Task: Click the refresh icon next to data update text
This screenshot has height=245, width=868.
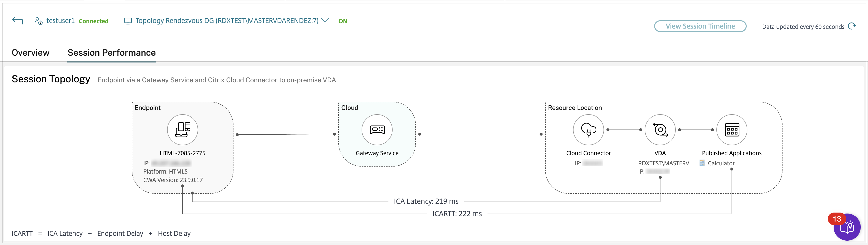Action: coord(853,26)
